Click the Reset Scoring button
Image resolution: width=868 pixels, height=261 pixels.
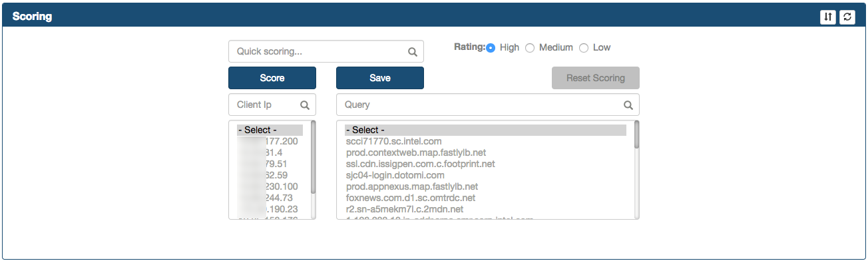[596, 78]
